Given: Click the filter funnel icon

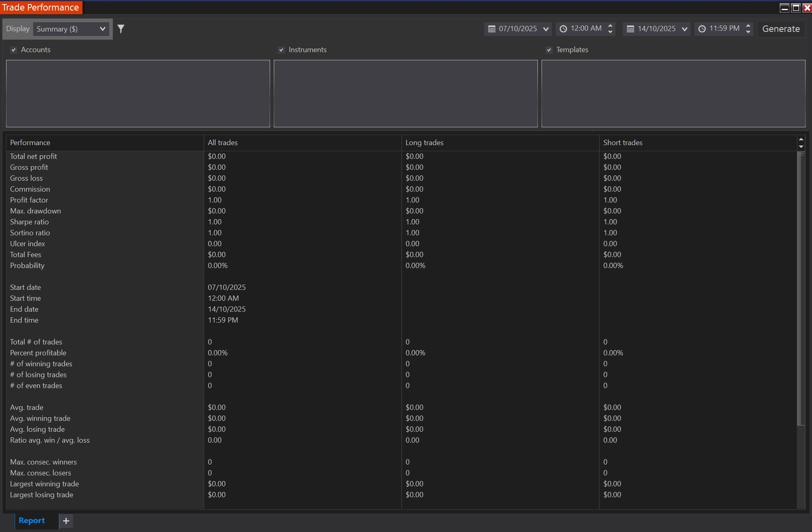Looking at the screenshot, I should coord(121,29).
